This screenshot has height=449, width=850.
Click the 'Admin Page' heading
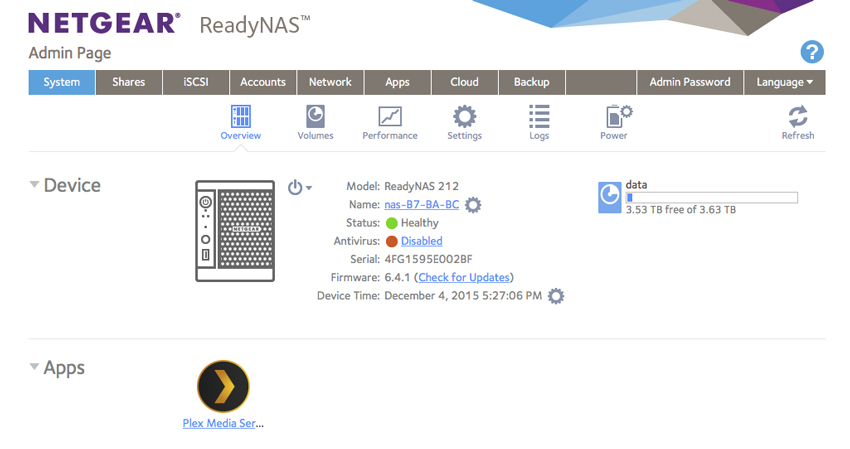point(70,53)
